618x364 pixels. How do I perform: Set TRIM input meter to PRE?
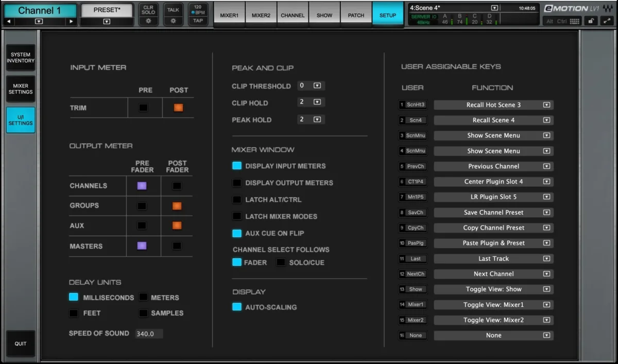tap(143, 108)
